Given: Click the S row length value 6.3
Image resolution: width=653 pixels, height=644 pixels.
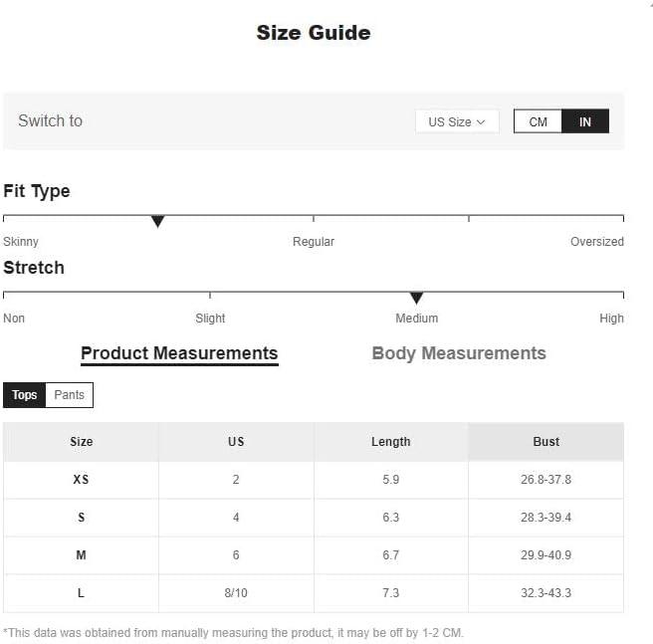Looking at the screenshot, I should (x=390, y=518).
